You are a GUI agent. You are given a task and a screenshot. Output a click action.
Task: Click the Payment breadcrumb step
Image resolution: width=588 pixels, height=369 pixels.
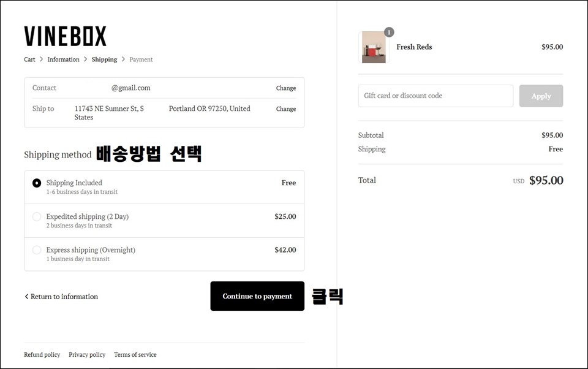tap(141, 59)
